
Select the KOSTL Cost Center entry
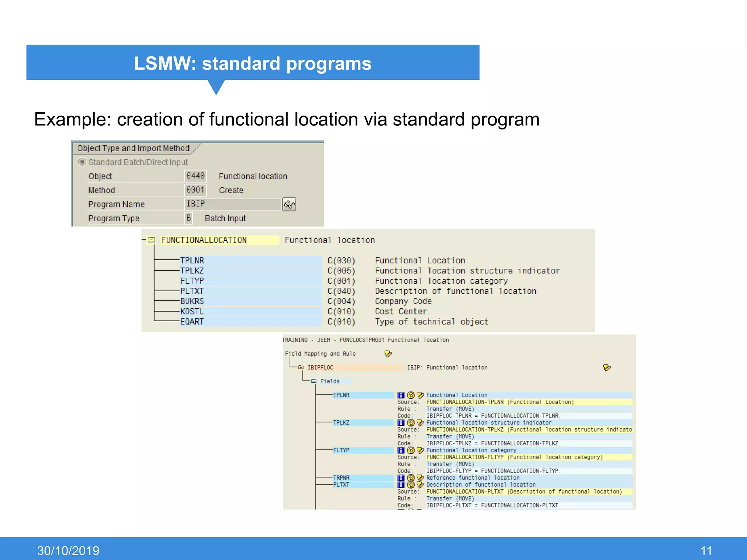point(192,312)
